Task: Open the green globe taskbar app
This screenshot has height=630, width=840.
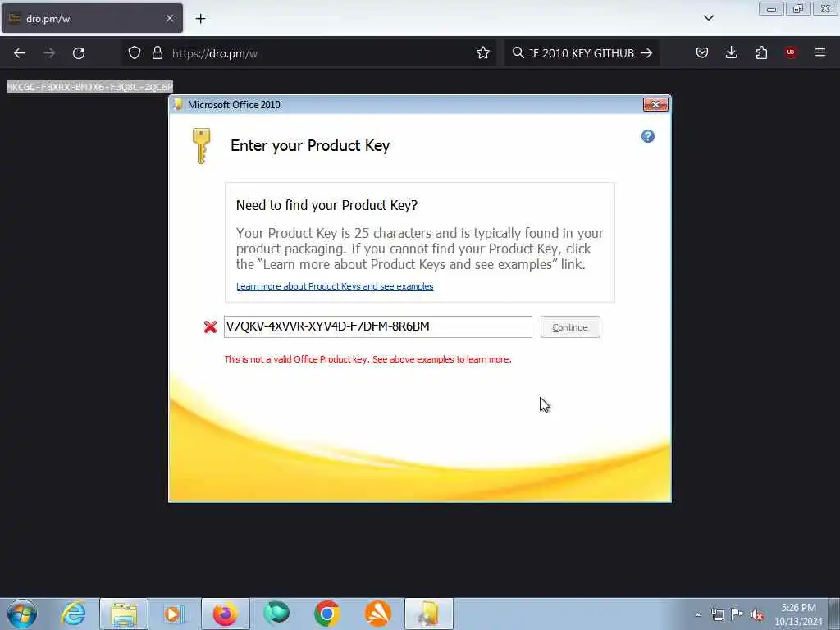Action: tap(276, 614)
